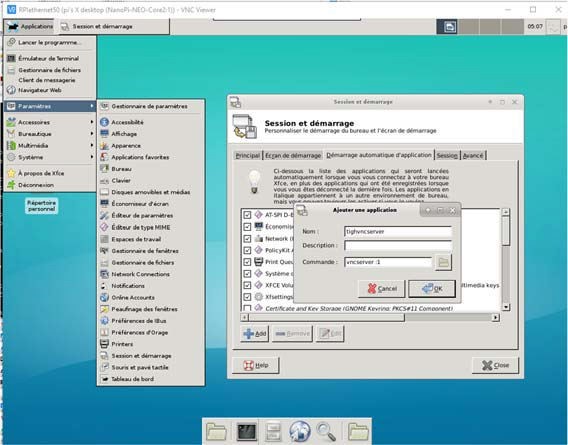Click the À propos de Xfce star icon
The height and width of the screenshot is (445, 568).
coord(11,173)
